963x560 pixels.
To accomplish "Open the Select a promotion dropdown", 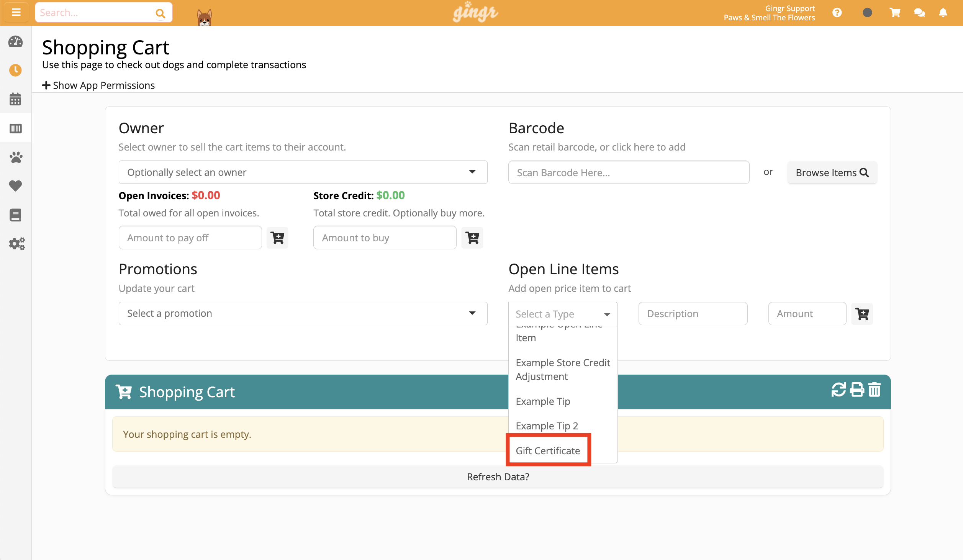I will (303, 313).
